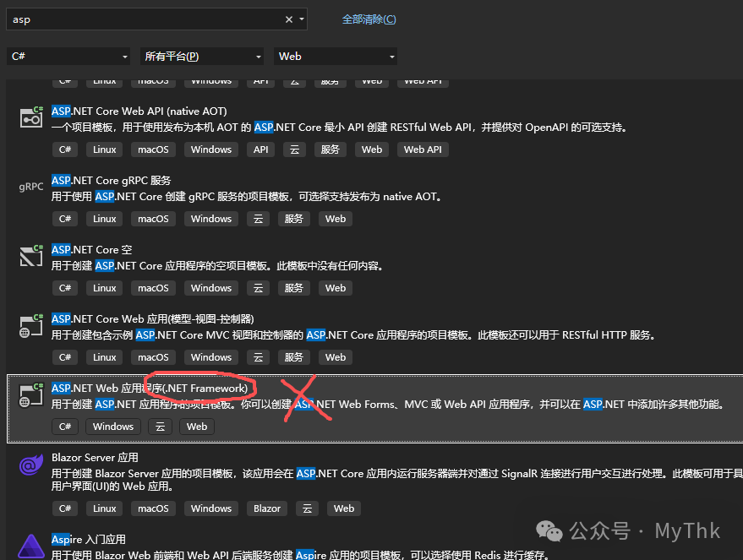Click the API tag in native AOT row
The image size is (743, 560).
pos(260,150)
